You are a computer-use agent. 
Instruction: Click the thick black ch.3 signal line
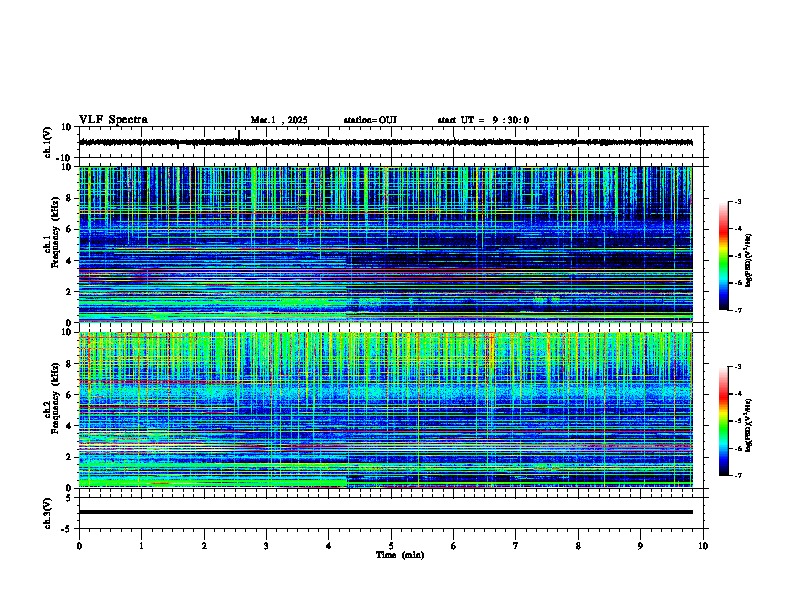coord(385,512)
